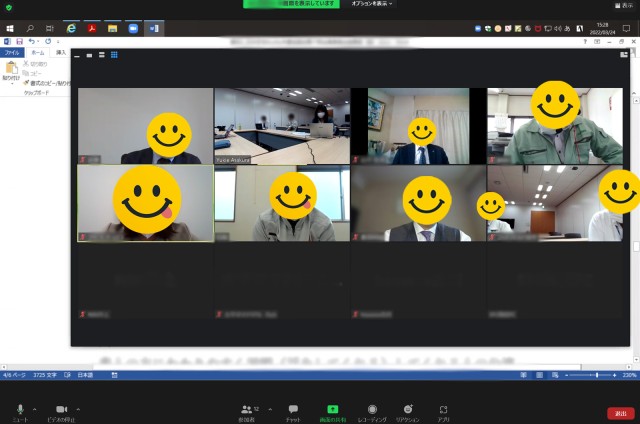
Task: Open Task View on the taskbar
Action: click(50, 29)
